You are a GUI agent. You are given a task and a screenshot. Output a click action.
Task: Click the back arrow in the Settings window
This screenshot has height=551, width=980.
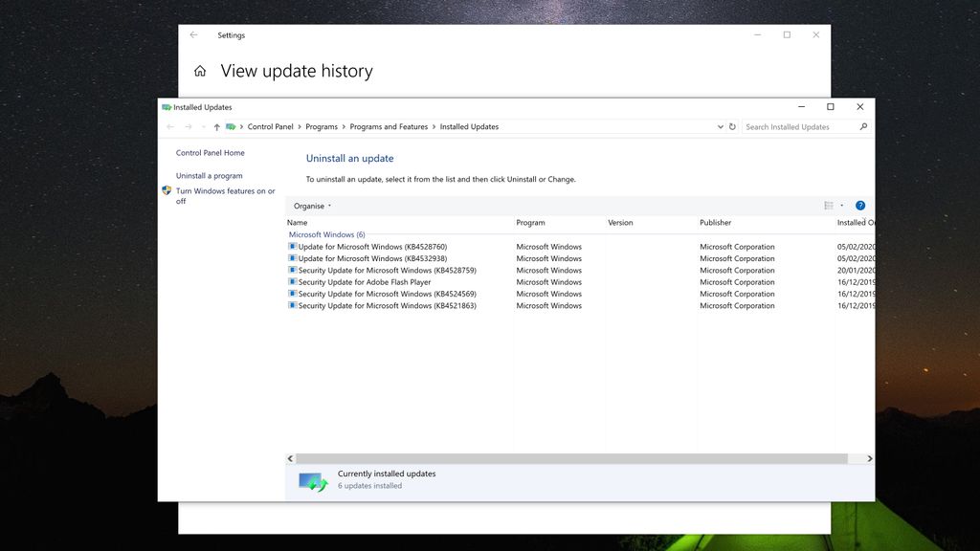(192, 34)
